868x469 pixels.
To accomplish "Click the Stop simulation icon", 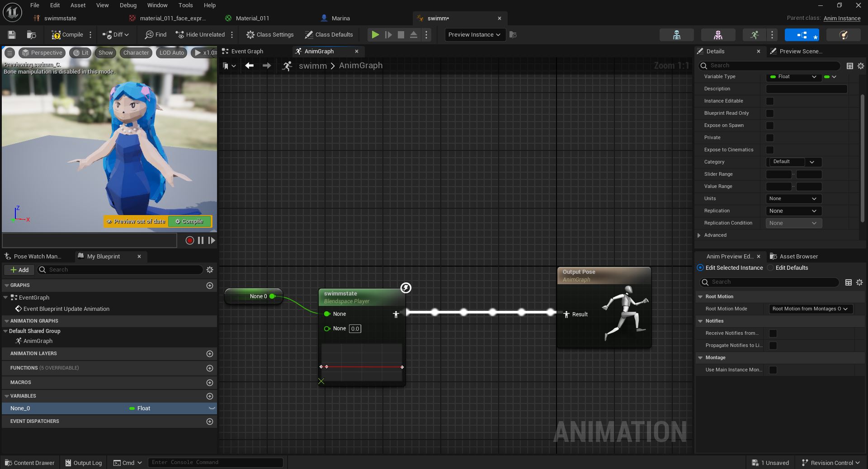I will tap(401, 35).
